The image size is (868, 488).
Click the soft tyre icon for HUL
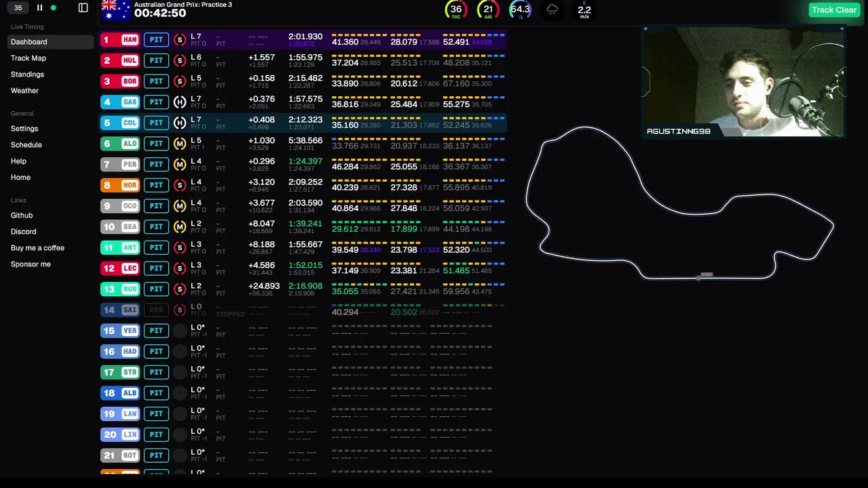coord(180,60)
